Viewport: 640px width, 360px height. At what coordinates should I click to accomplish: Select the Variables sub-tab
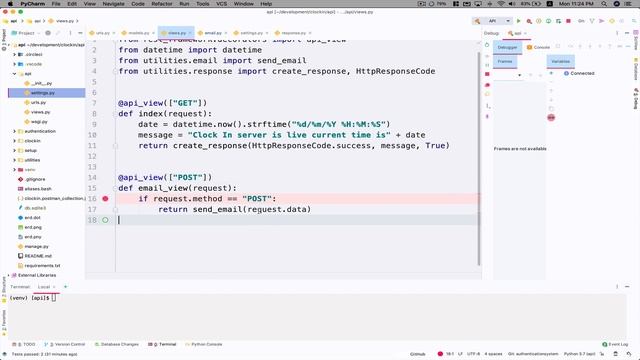pyautogui.click(x=560, y=61)
